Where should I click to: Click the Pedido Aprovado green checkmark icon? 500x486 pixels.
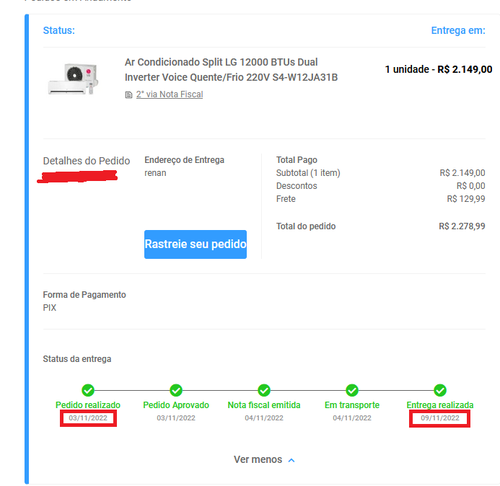click(176, 390)
